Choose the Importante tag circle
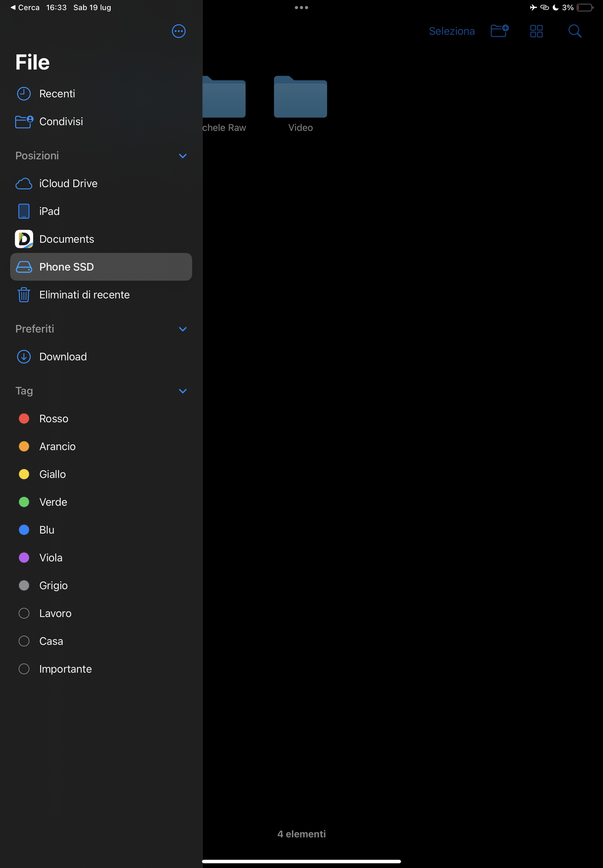The image size is (603, 868). click(24, 669)
